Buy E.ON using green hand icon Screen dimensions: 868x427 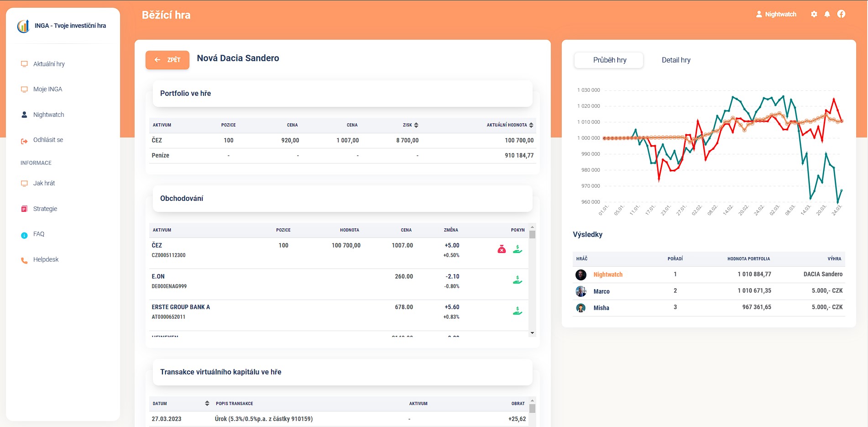[x=518, y=280]
